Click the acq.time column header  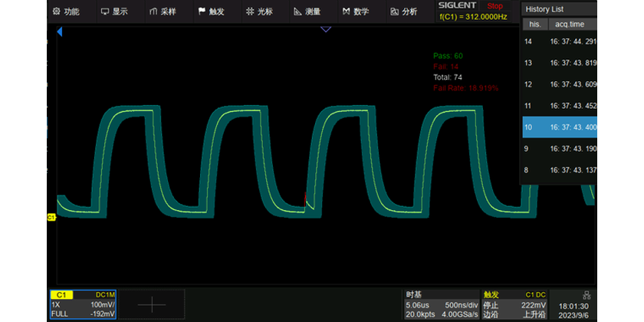click(x=570, y=24)
